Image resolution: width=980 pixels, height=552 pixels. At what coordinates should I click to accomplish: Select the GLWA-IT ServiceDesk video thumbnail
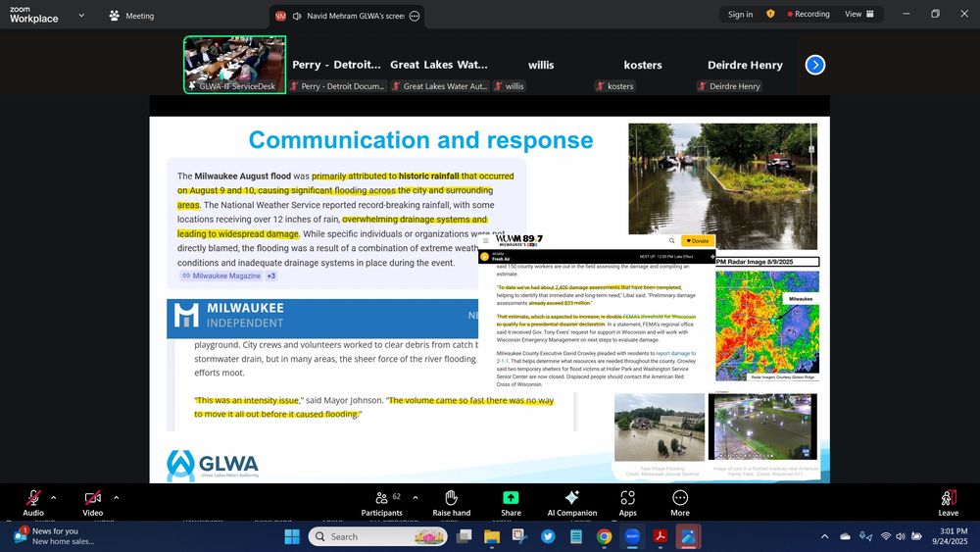pos(235,65)
